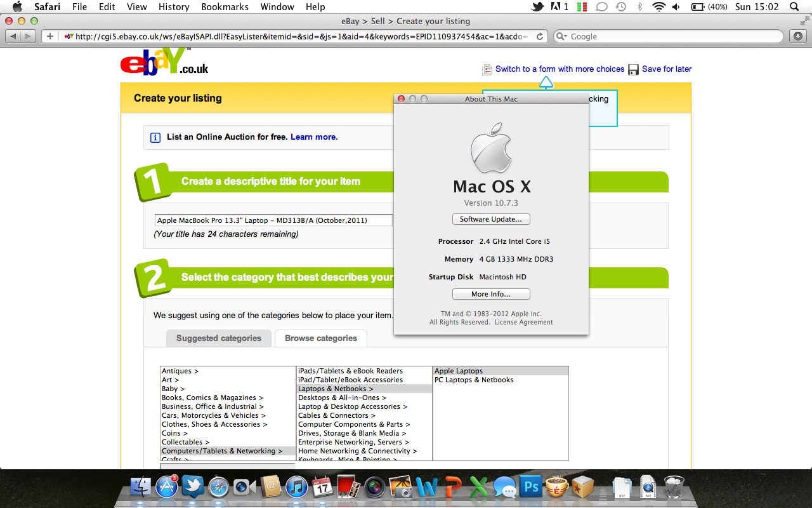This screenshot has width=812, height=508.
Task: Open Messages chat bubbles Dock icon
Action: pyautogui.click(x=505, y=487)
